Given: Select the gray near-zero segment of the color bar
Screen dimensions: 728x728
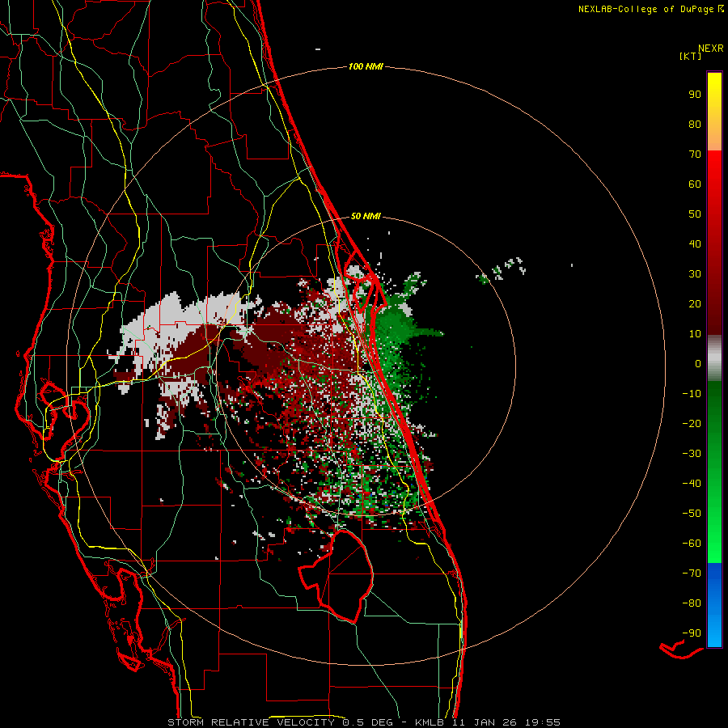Looking at the screenshot, I should (714, 358).
